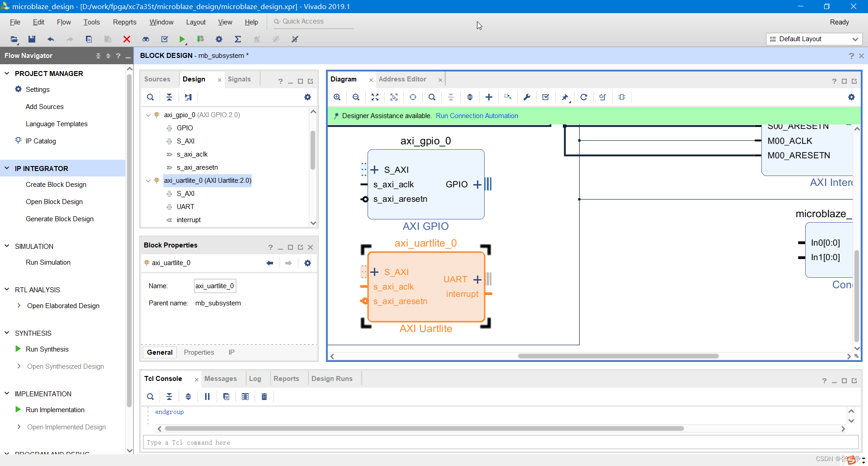868x466 pixels.
Task: Open the Default Layout dropdown
Action: pyautogui.click(x=814, y=39)
